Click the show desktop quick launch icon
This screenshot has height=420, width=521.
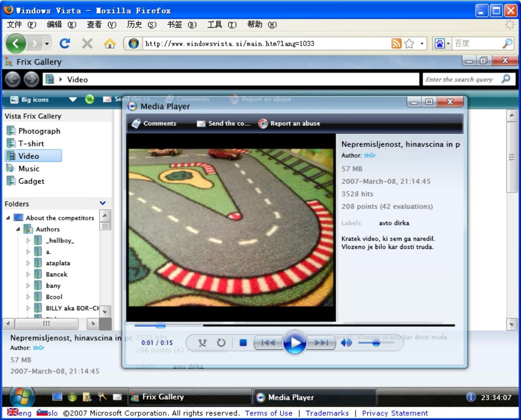(x=57, y=397)
